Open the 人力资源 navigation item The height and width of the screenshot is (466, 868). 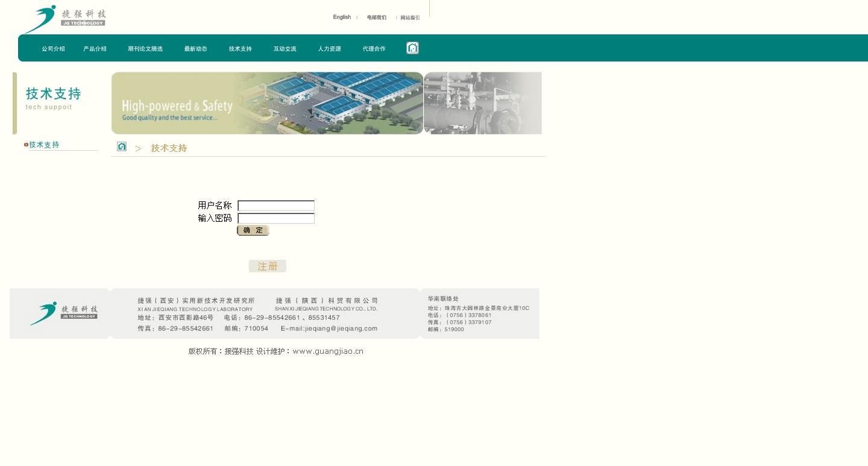click(329, 49)
